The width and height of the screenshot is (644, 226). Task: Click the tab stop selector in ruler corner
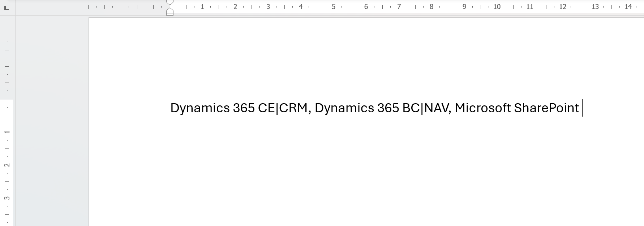7,8
